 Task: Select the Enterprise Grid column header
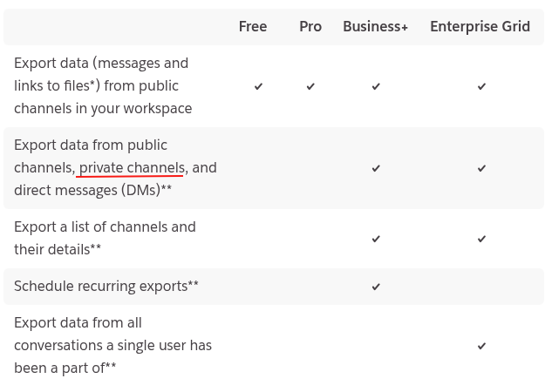pyautogui.click(x=480, y=26)
